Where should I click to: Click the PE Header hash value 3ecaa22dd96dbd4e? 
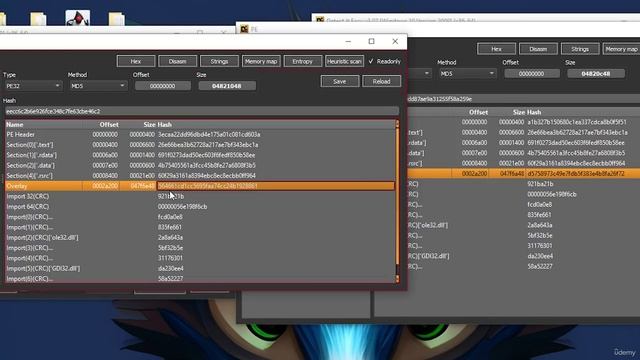[209, 134]
